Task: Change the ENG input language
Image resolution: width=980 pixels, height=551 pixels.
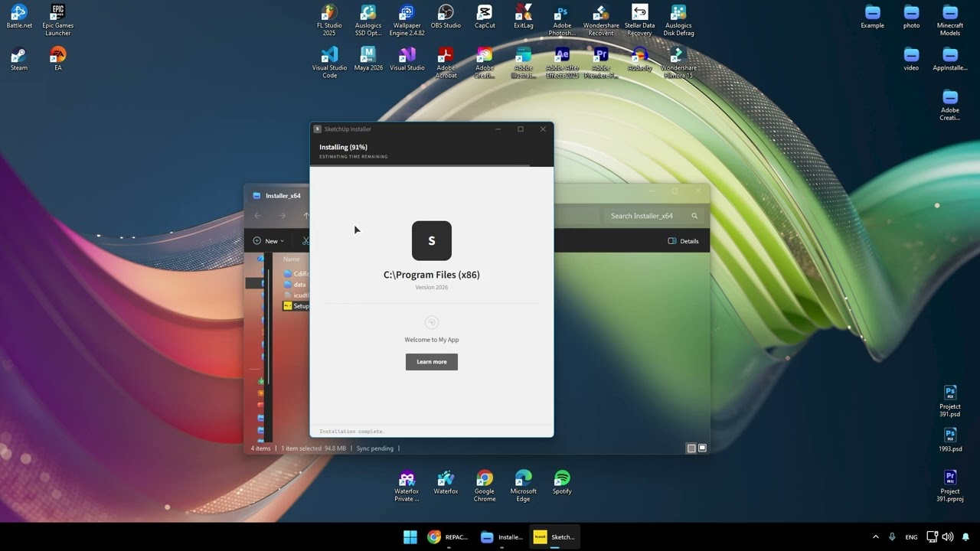Action: click(911, 537)
